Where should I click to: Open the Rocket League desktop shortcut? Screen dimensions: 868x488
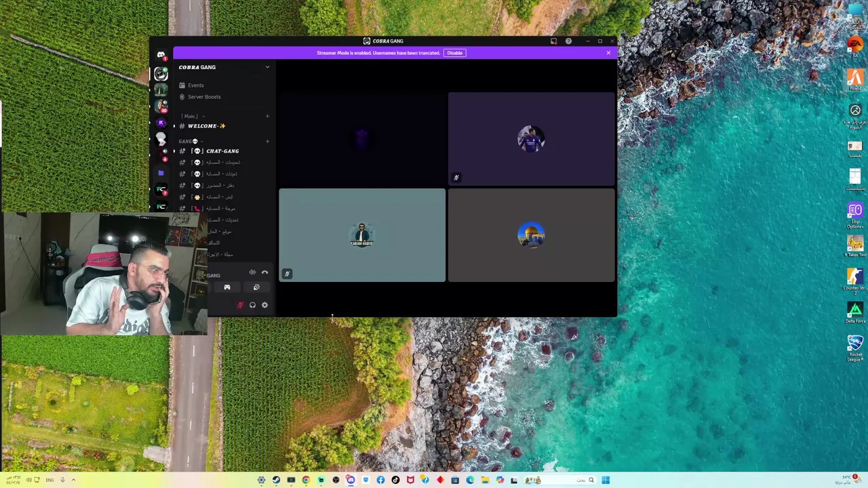(x=854, y=347)
